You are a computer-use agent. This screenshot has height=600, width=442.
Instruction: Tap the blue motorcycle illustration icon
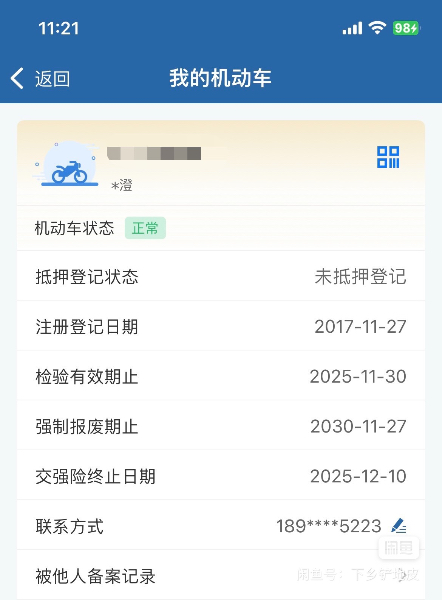click(66, 165)
